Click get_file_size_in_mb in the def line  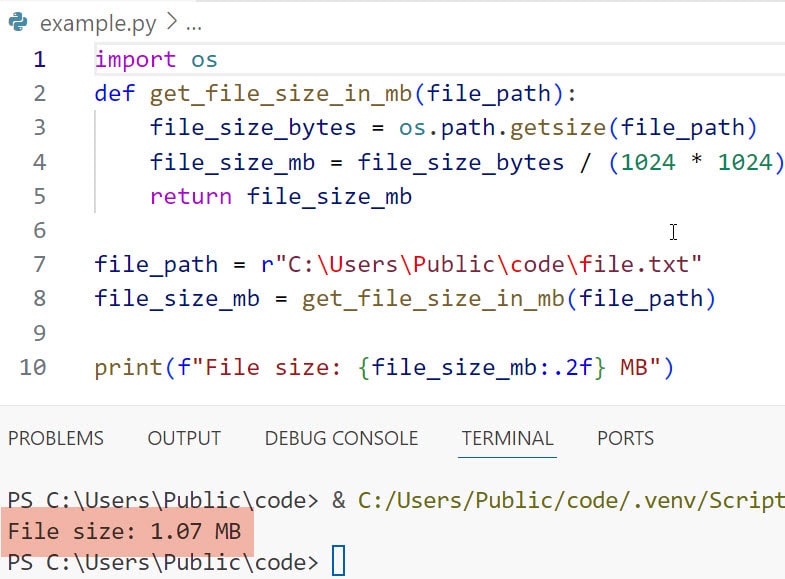pos(281,94)
